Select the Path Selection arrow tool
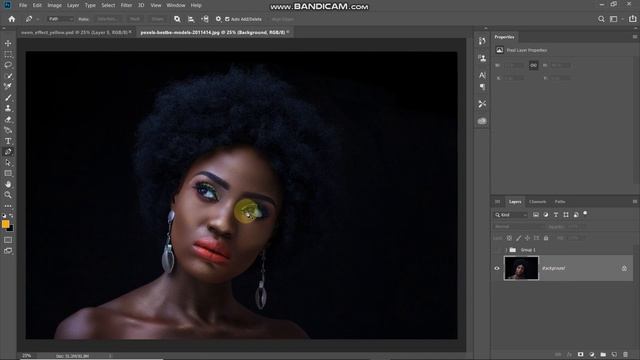 click(8, 163)
